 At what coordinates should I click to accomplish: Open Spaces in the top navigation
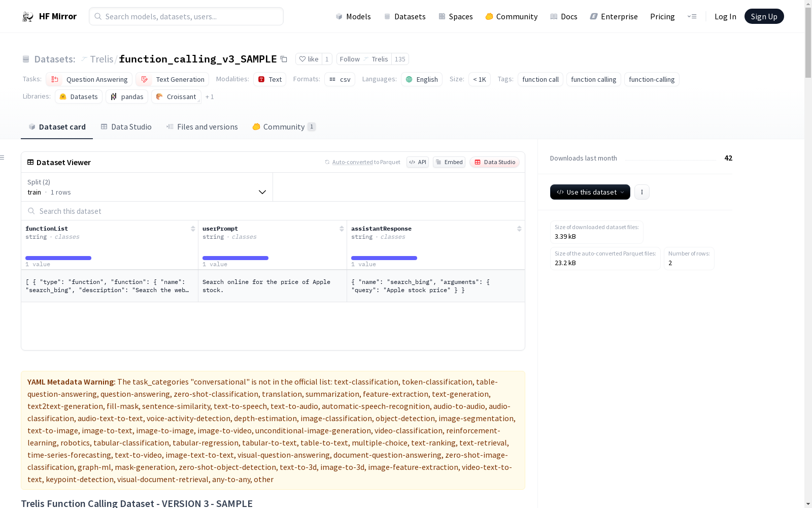coord(456,17)
